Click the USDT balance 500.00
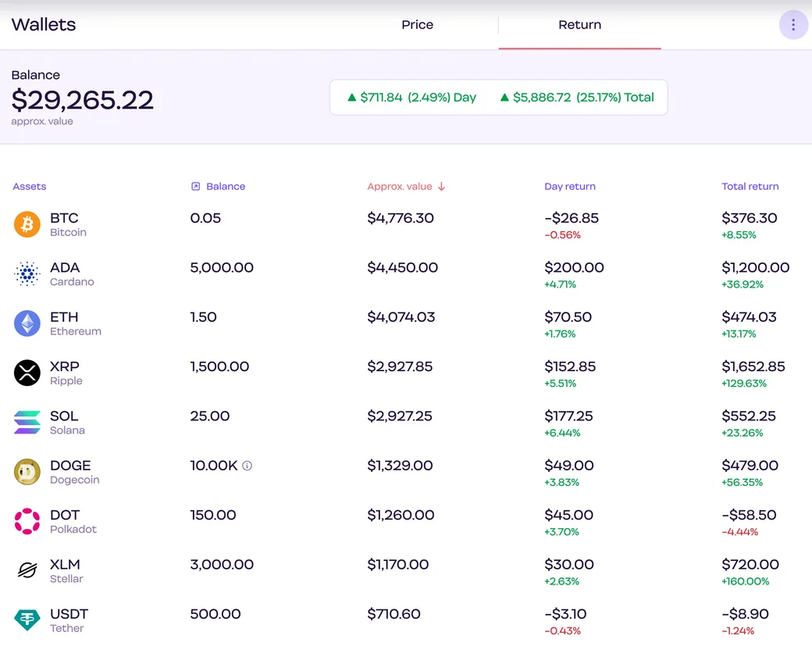This screenshot has height=650, width=812. pos(215,614)
